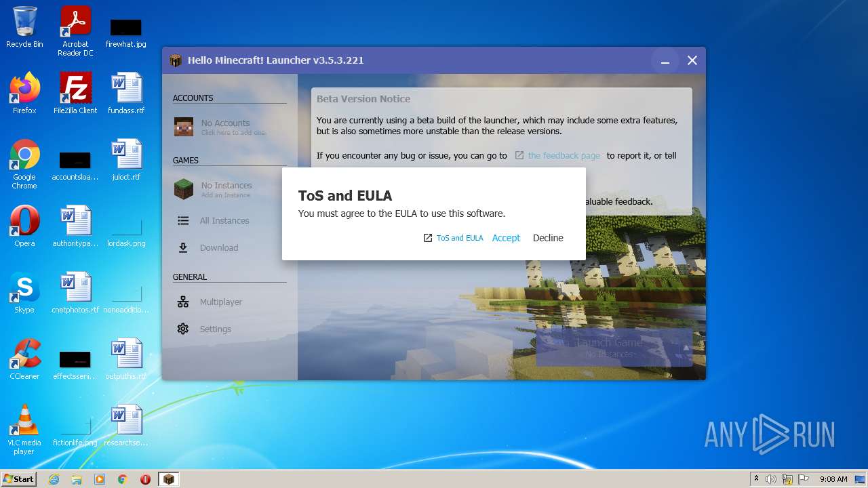This screenshot has height=488, width=868.
Task: Select noneadditio... desktop file
Action: coord(126,298)
